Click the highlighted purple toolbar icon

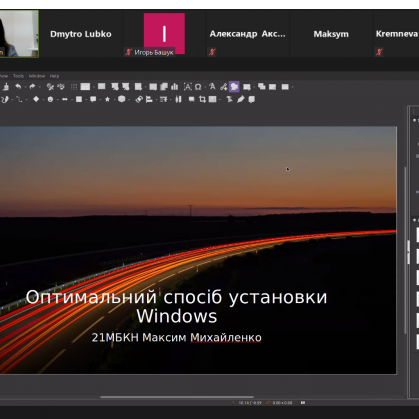click(x=234, y=87)
